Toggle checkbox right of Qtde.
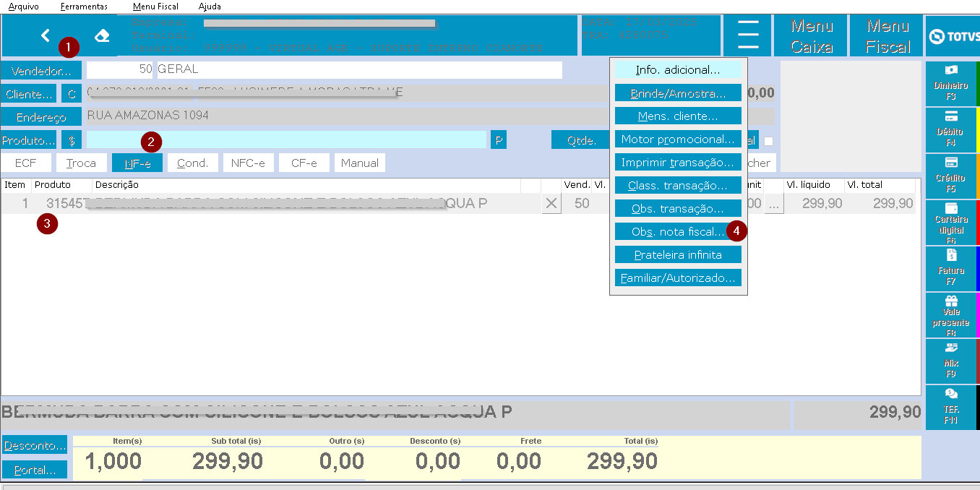This screenshot has width=980, height=490. [768, 142]
